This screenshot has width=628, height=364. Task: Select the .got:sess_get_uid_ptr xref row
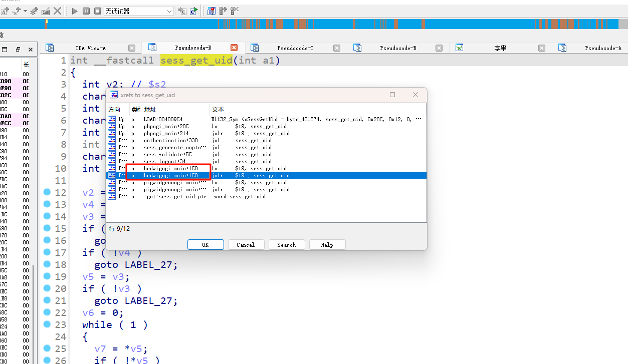pos(266,196)
